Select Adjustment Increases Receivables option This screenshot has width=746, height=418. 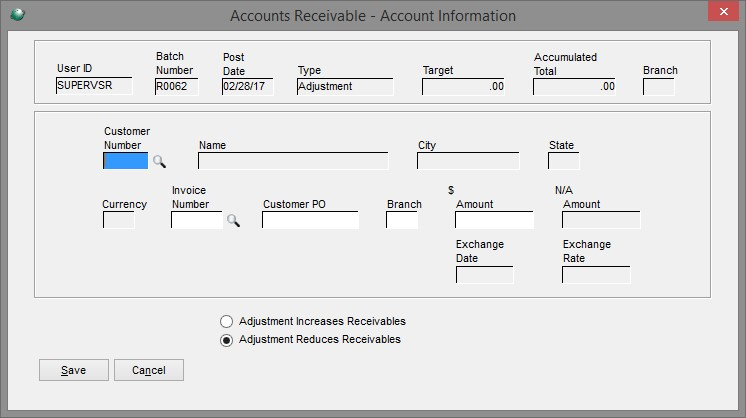pyautogui.click(x=226, y=321)
